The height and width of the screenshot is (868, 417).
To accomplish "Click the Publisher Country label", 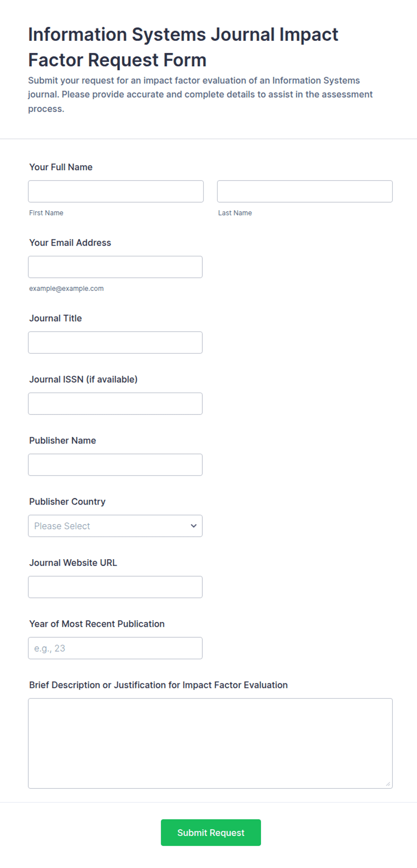I will click(x=67, y=502).
